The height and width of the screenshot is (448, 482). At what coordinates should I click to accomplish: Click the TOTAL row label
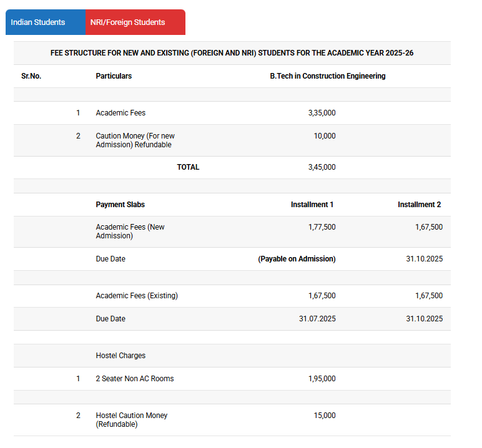pyautogui.click(x=188, y=167)
